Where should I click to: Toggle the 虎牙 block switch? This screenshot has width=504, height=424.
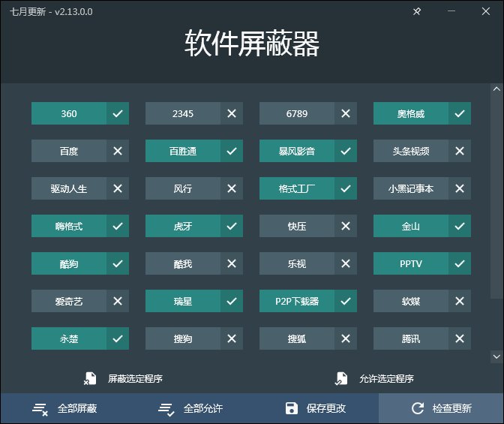click(x=194, y=226)
